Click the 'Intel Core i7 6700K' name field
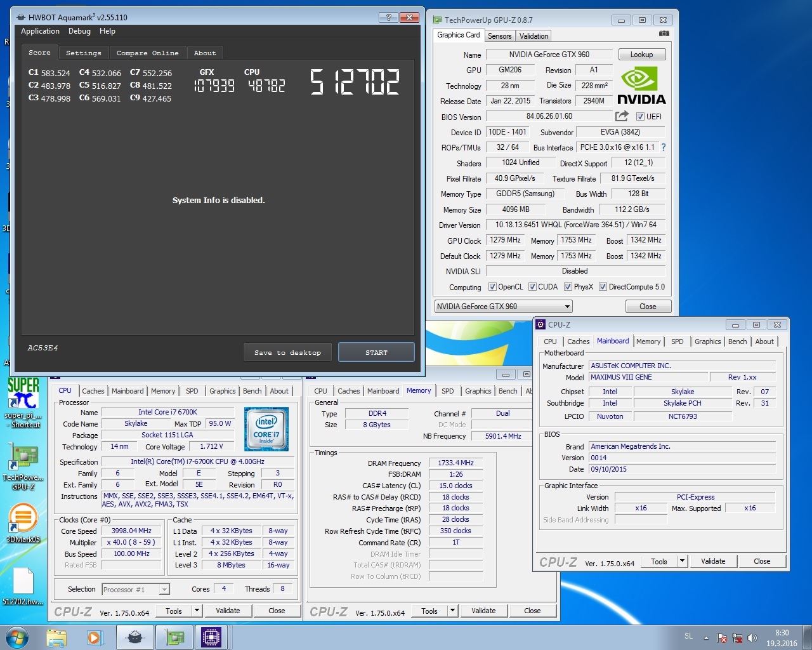The width and height of the screenshot is (812, 650). (168, 413)
